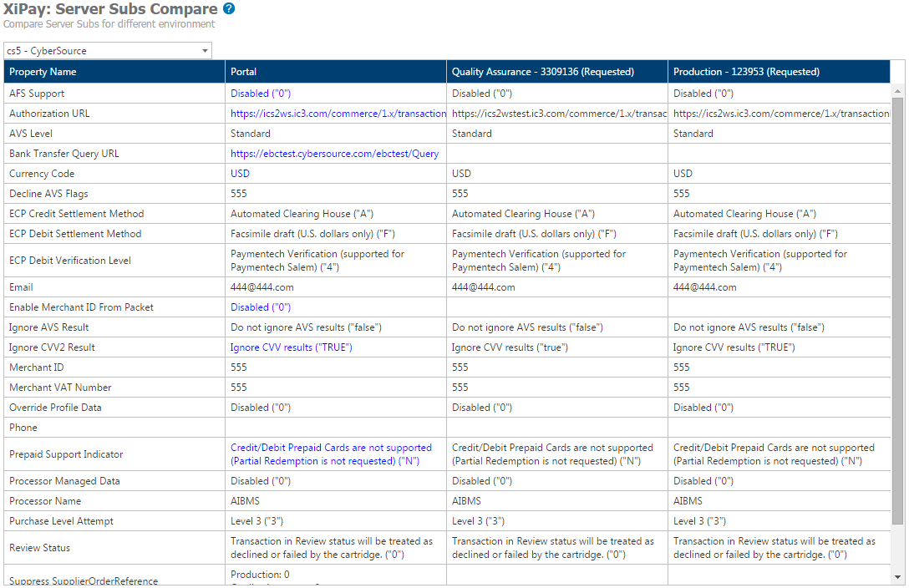
Task: Click the help icon beside Server Subs Compare
Action: [x=229, y=9]
